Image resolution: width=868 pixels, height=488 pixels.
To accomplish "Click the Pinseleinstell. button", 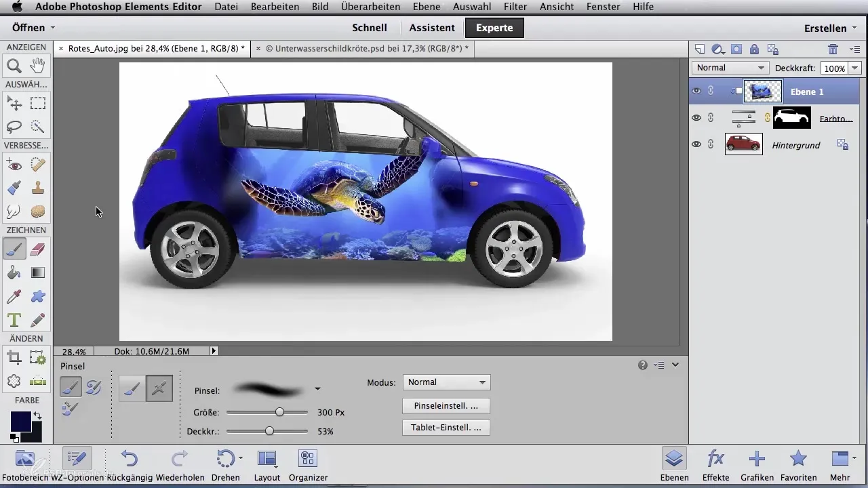I will coord(446,406).
